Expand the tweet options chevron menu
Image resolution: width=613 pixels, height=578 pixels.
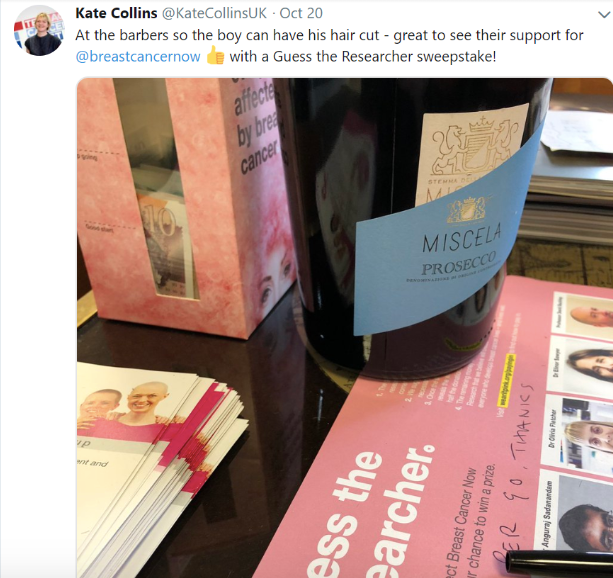(604, 14)
